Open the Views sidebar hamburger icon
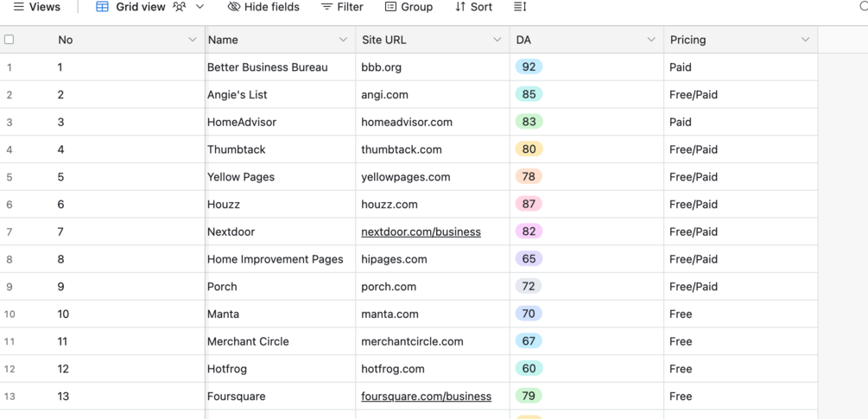The width and height of the screenshot is (868, 419). 19,7
